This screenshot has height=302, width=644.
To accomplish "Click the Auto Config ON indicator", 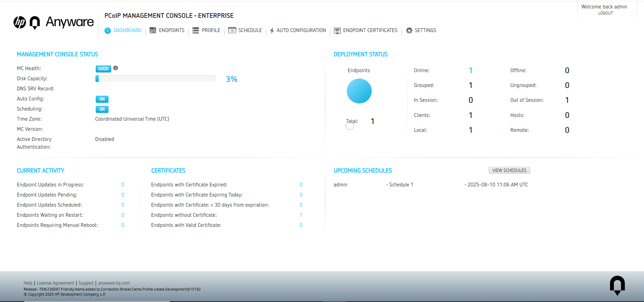I will [102, 99].
